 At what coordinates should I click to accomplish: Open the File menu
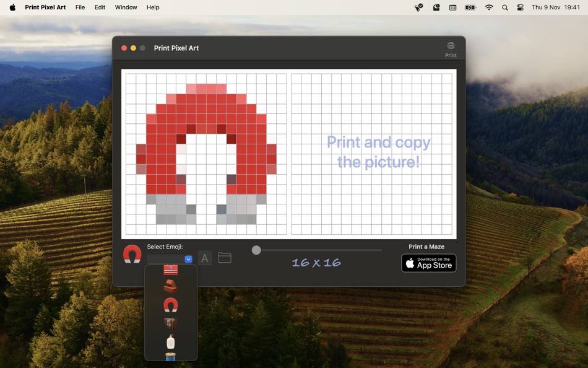click(x=80, y=7)
